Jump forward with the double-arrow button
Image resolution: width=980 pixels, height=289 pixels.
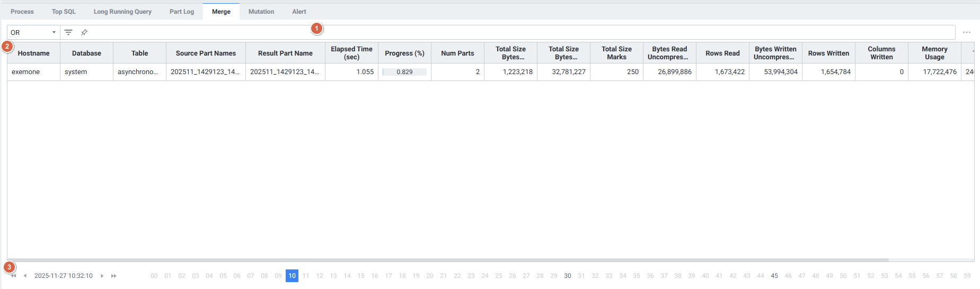(x=114, y=276)
